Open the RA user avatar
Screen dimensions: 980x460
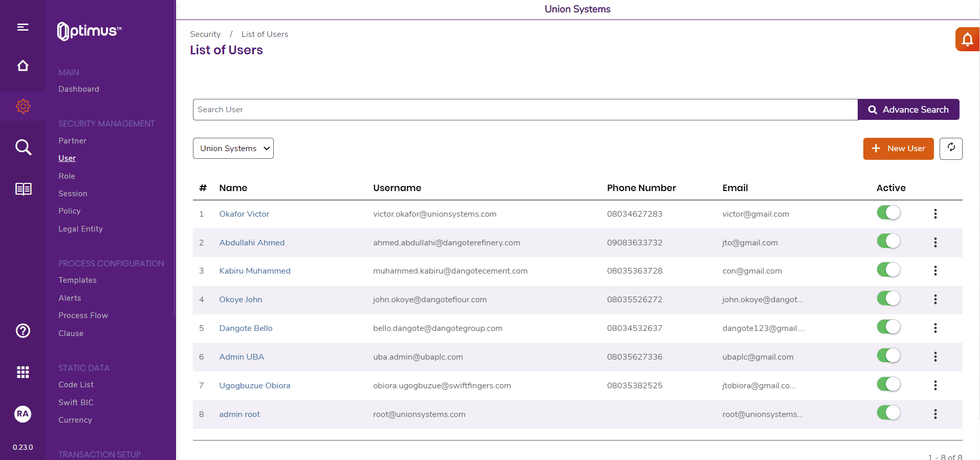23,414
